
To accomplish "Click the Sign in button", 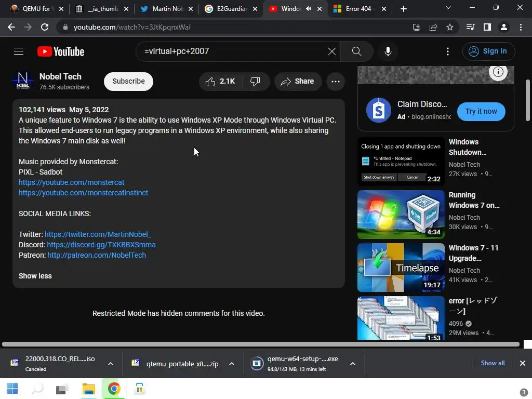I will pos(488,51).
